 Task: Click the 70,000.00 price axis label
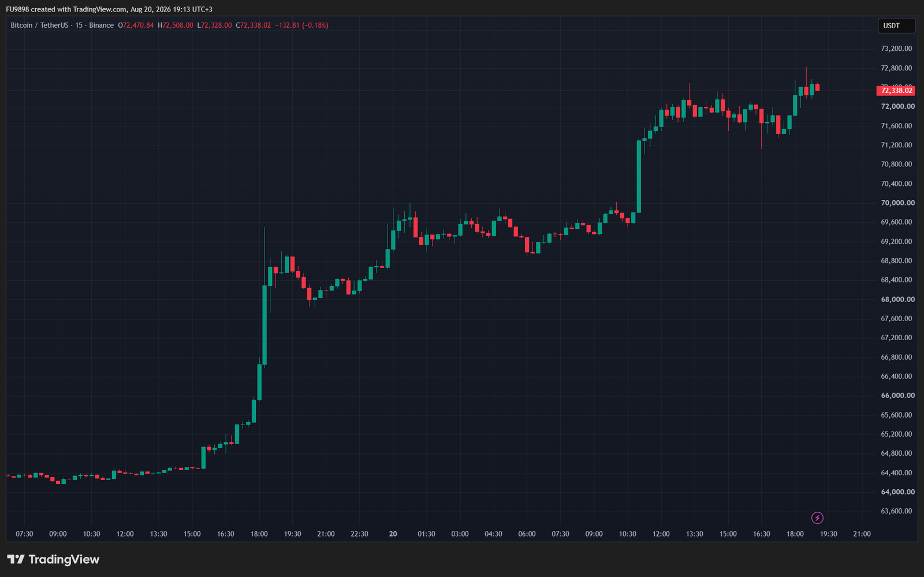(x=897, y=203)
